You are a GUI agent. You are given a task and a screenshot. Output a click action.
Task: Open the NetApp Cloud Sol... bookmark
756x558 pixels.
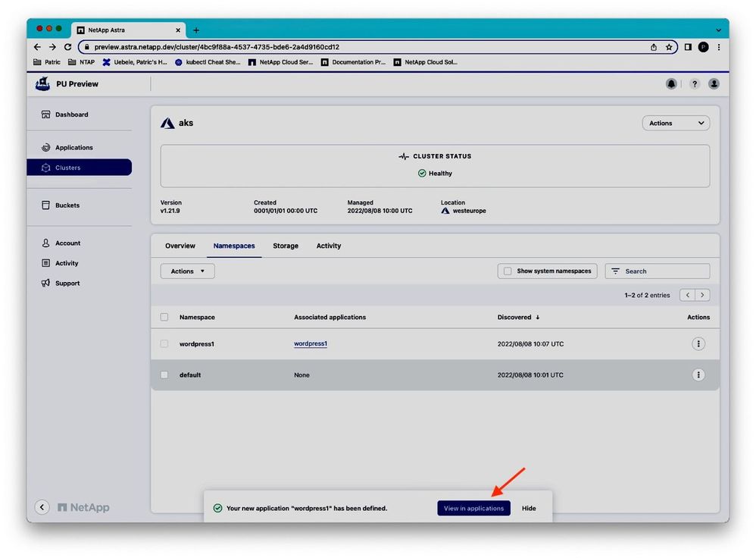click(x=426, y=61)
